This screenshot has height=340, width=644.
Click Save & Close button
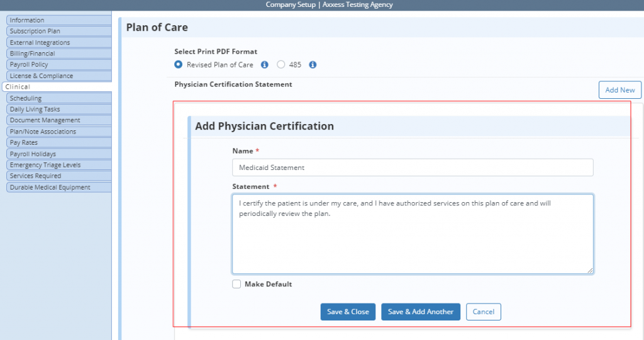348,312
